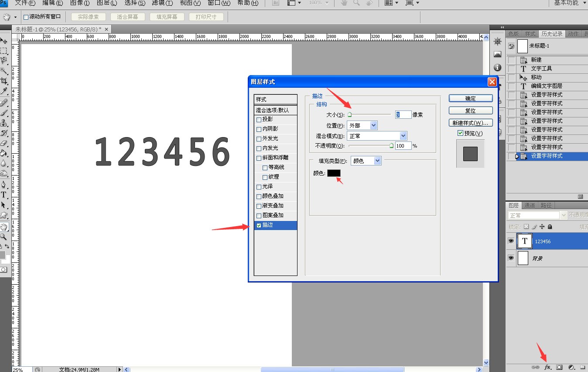
Task: Select the Rectangular Marquee tool
Action: pos(3,51)
